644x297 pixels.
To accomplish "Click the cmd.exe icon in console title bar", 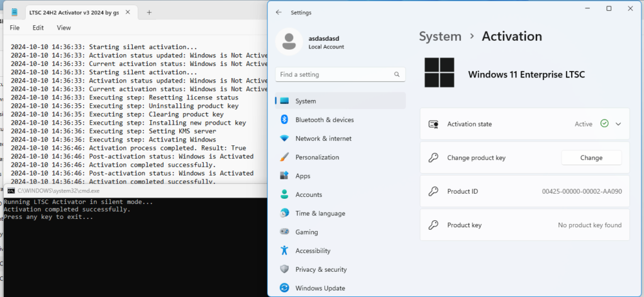I will point(11,191).
